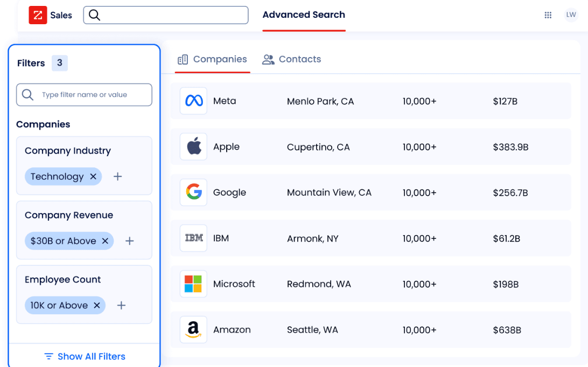Click Show All Filters
Viewport: 588px width, 367px height.
84,356
